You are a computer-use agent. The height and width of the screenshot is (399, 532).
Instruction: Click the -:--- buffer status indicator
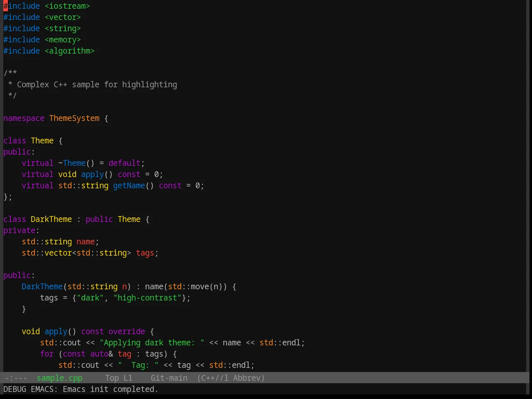pyautogui.click(x=16, y=378)
